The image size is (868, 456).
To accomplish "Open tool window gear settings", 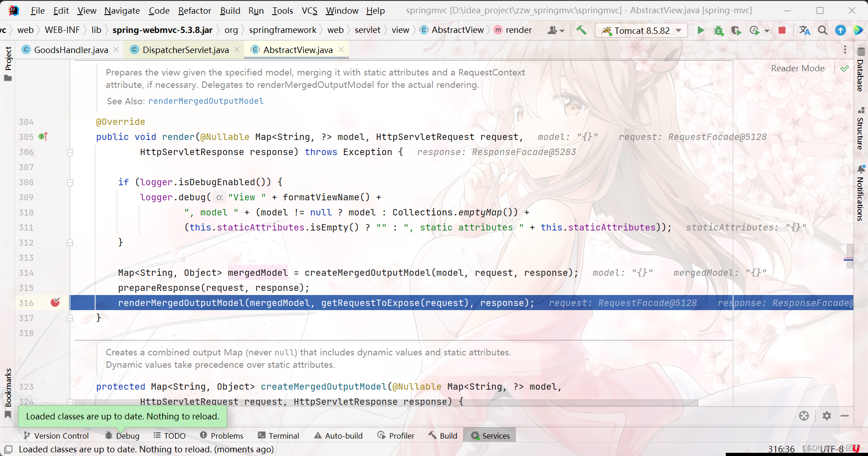I will coord(827,416).
